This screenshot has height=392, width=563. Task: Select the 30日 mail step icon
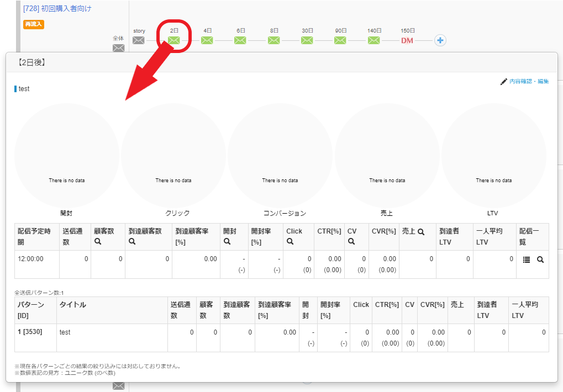click(x=307, y=40)
